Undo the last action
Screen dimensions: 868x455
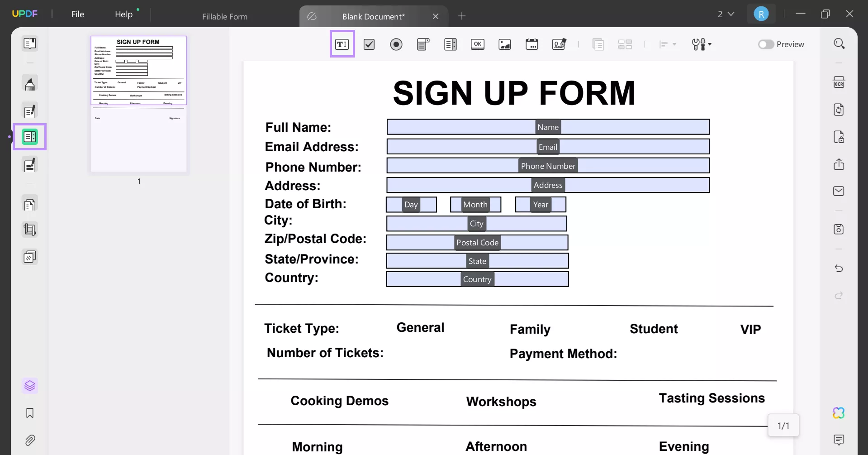click(839, 268)
